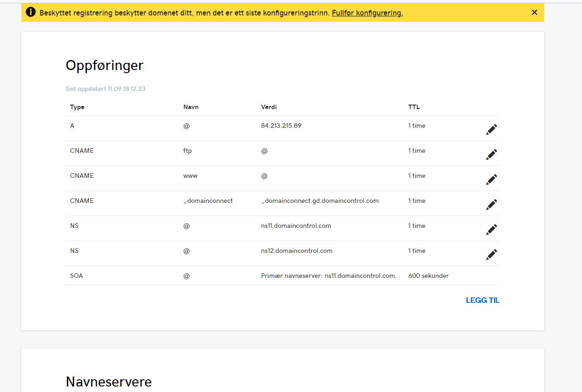Select the IP value 84.213.215.89

pyautogui.click(x=281, y=126)
